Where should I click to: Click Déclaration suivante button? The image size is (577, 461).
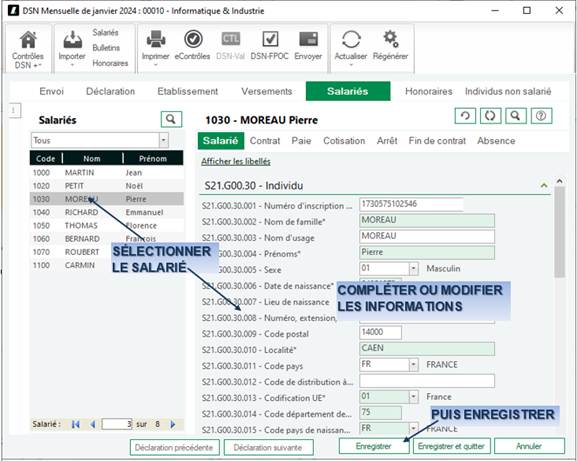[x=268, y=447]
